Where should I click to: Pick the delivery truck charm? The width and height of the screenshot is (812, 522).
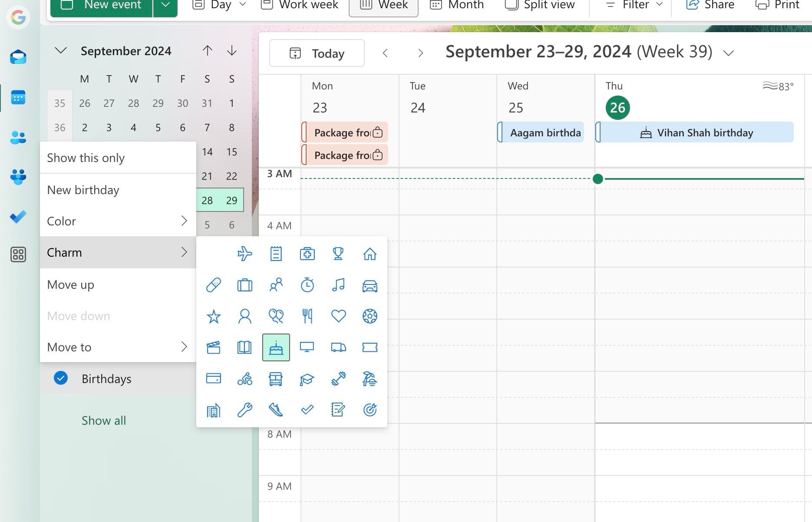(x=338, y=347)
